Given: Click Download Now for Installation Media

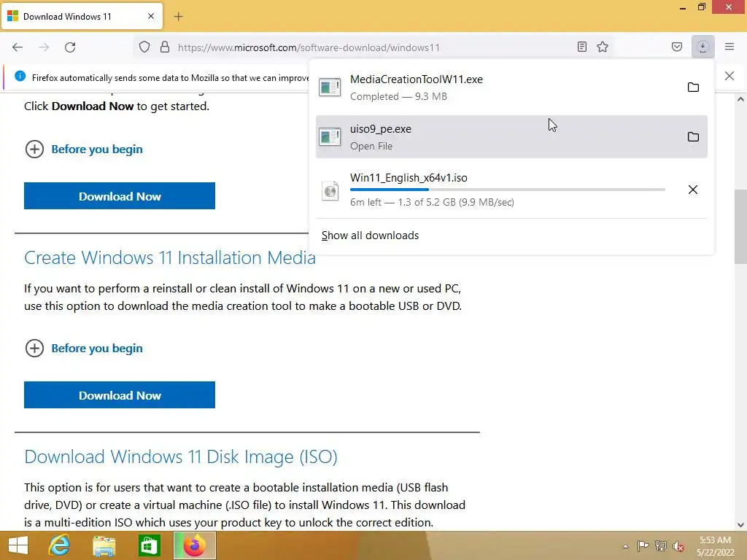Looking at the screenshot, I should click(120, 394).
